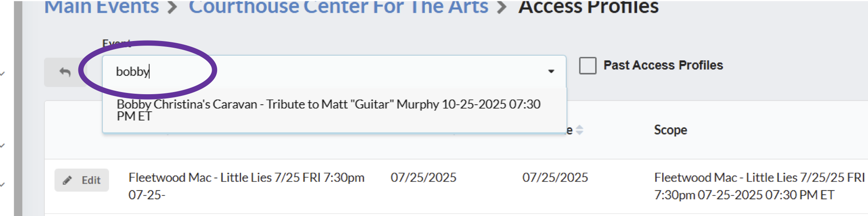The width and height of the screenshot is (868, 216).
Task: Edit the Fleetwood Mac access profile
Action: click(82, 180)
